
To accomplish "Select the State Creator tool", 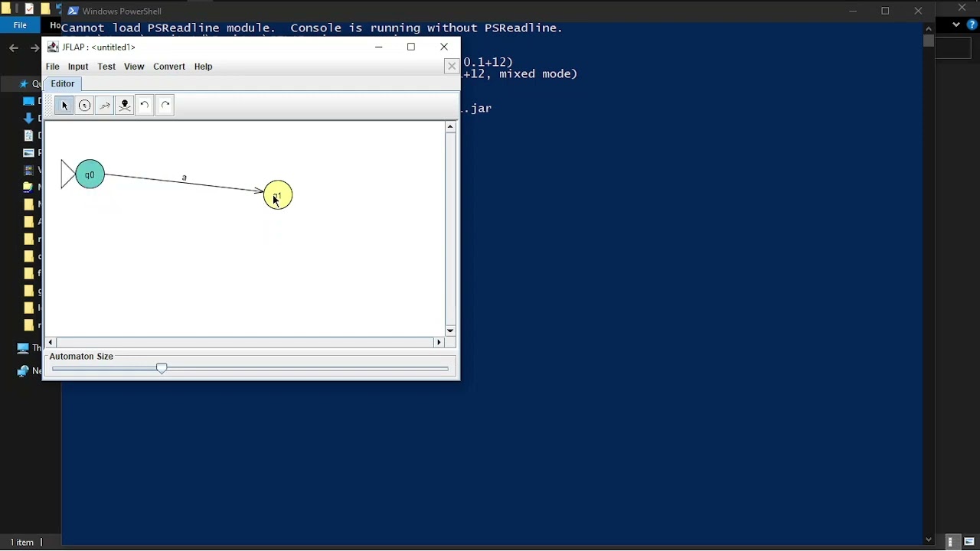I will [85, 106].
